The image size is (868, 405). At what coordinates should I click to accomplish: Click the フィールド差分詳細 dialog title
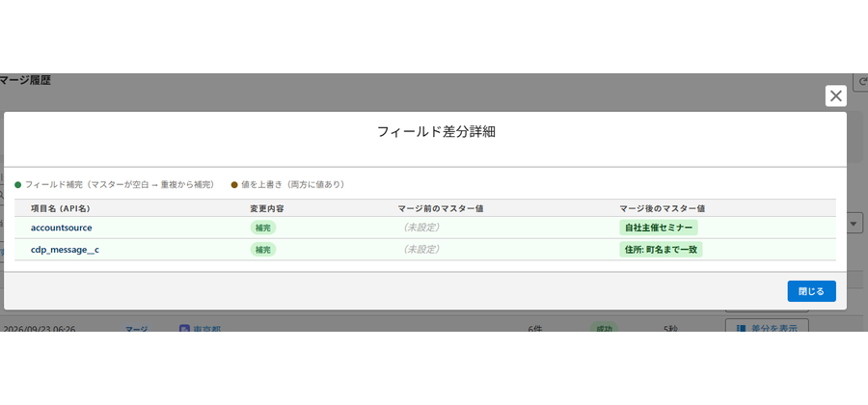tap(436, 132)
